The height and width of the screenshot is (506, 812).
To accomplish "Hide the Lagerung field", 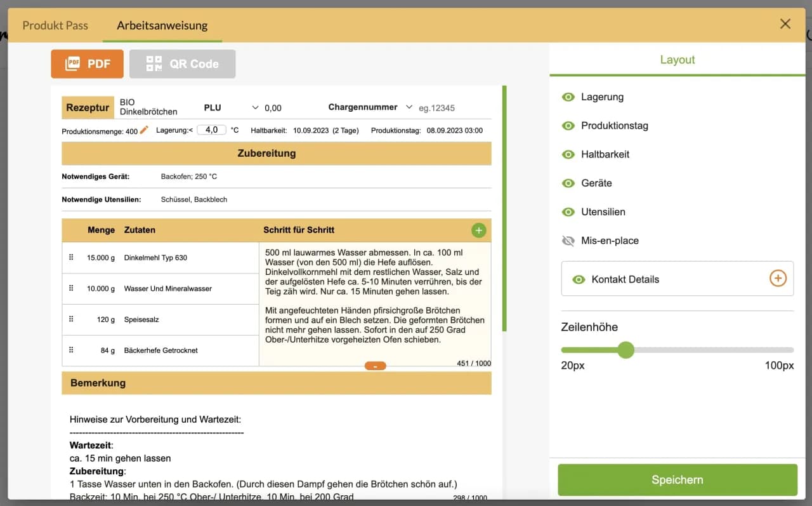I will (568, 97).
